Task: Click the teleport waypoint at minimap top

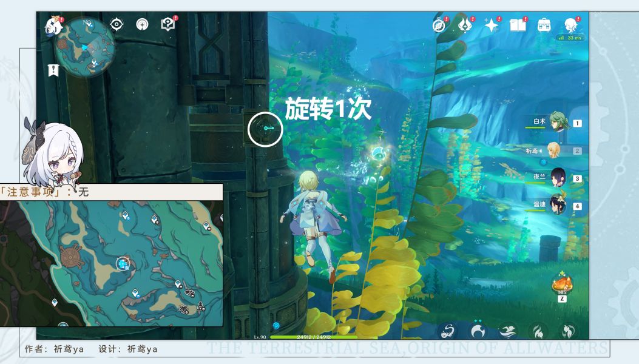Action: 89,24
